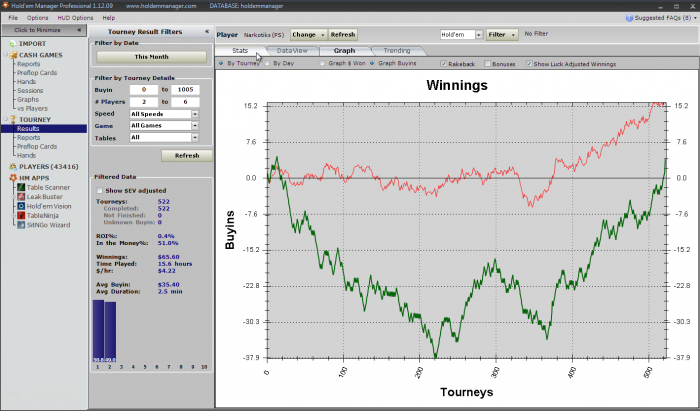Click the ROI% value 0.4%

[x=166, y=236]
